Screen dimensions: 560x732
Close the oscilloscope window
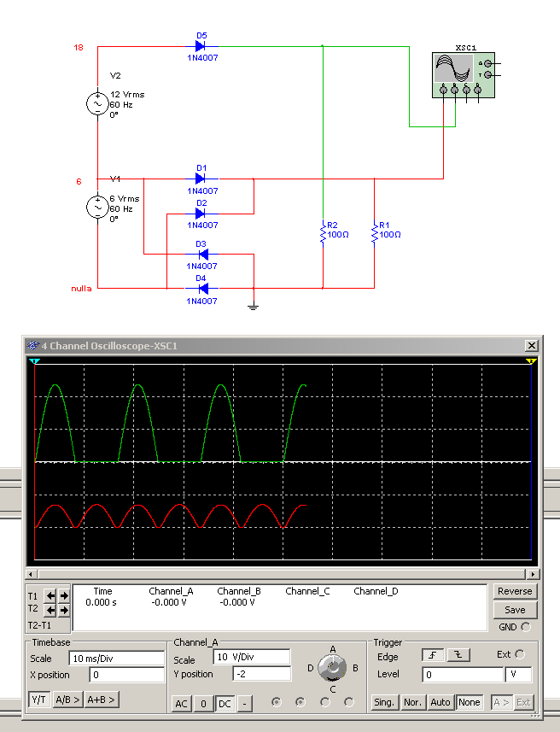(x=532, y=345)
